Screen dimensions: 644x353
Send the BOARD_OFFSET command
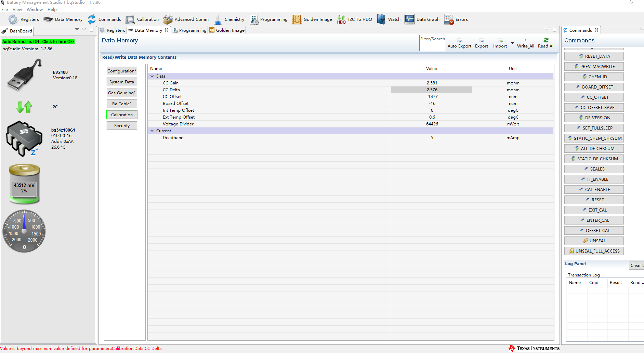pyautogui.click(x=594, y=87)
